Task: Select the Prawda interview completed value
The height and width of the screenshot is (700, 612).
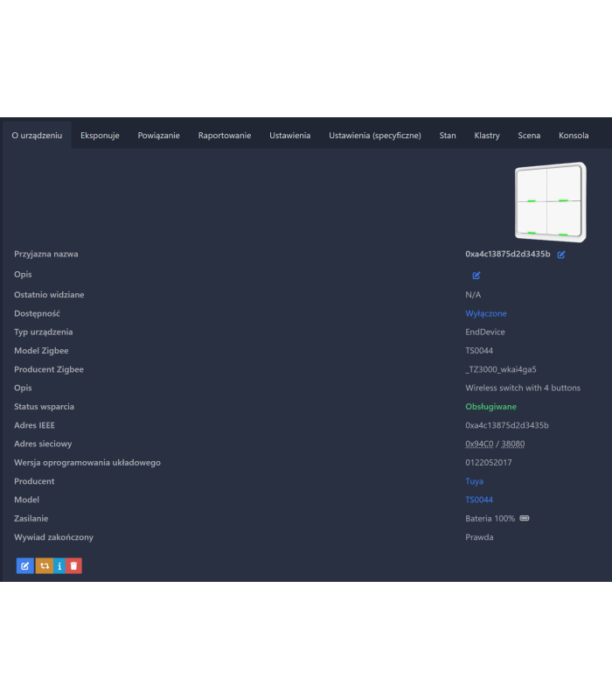Action: [x=479, y=537]
